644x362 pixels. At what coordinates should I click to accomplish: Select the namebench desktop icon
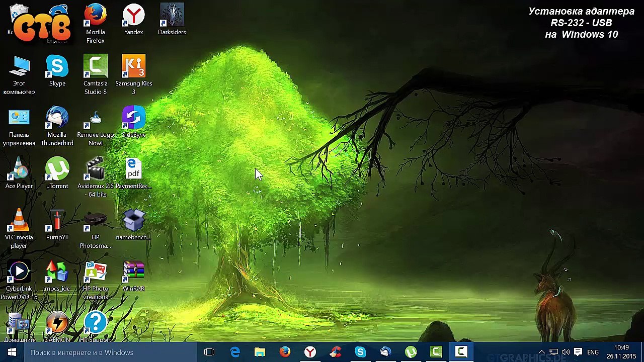(133, 225)
